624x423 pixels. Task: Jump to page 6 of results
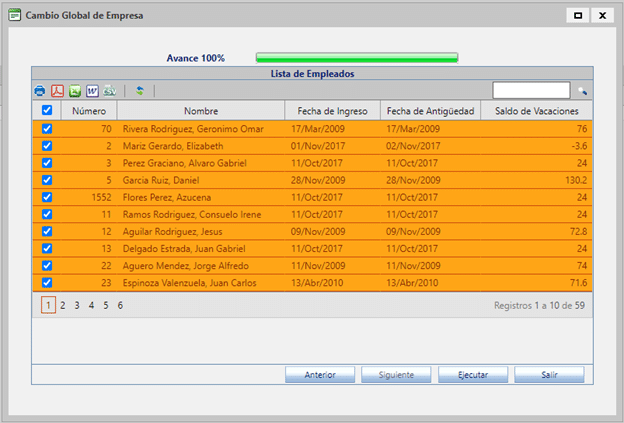[120, 305]
